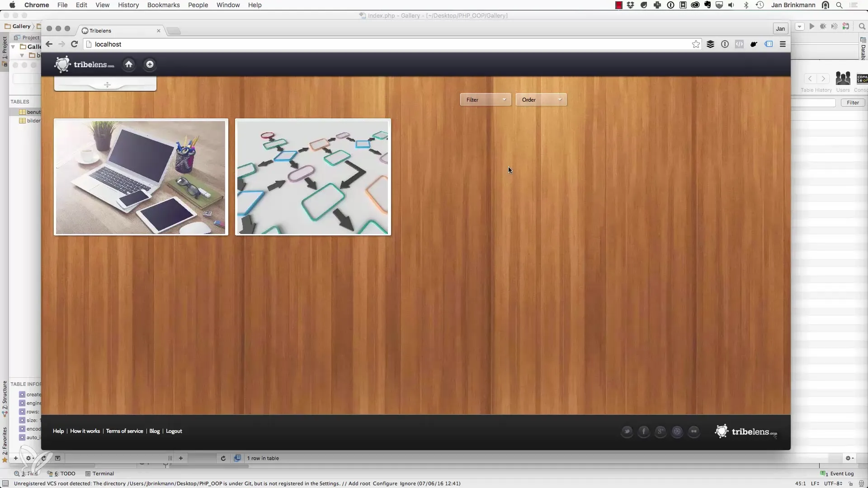The width and height of the screenshot is (868, 488).
Task: Bookmark this page with star icon
Action: [x=696, y=44]
